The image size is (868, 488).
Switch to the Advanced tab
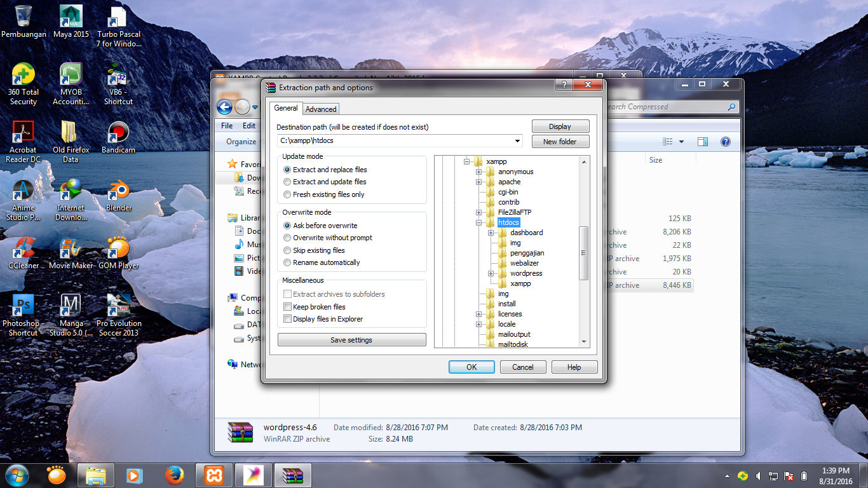321,109
